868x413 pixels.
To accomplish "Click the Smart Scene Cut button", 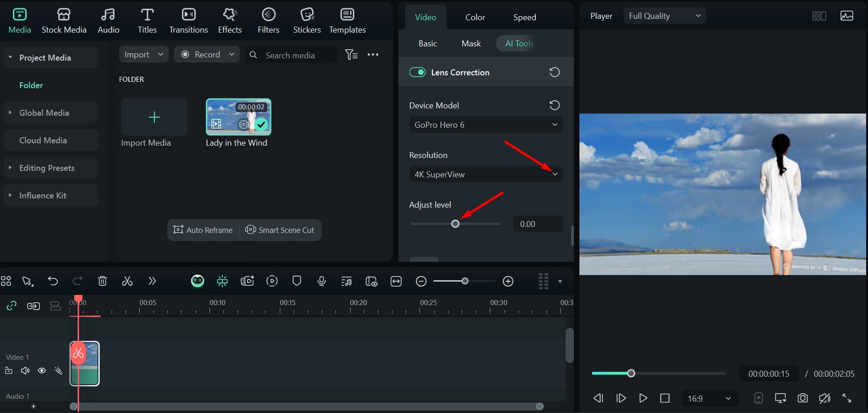I will [280, 230].
